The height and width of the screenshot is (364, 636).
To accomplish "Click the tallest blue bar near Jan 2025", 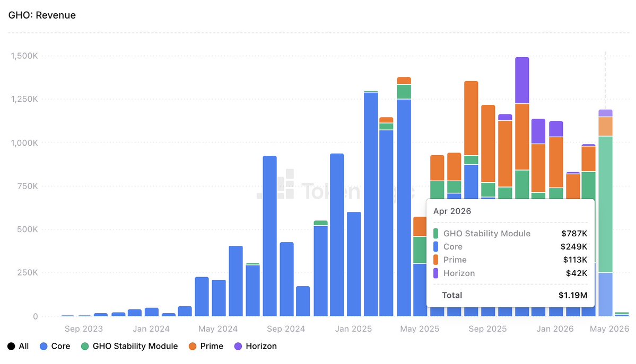I will [371, 205].
